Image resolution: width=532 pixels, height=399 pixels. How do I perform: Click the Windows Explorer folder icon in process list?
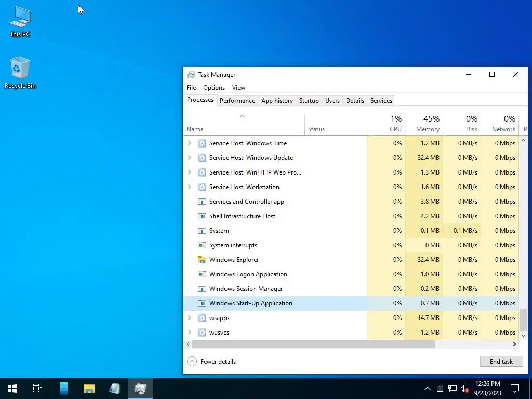pos(202,260)
